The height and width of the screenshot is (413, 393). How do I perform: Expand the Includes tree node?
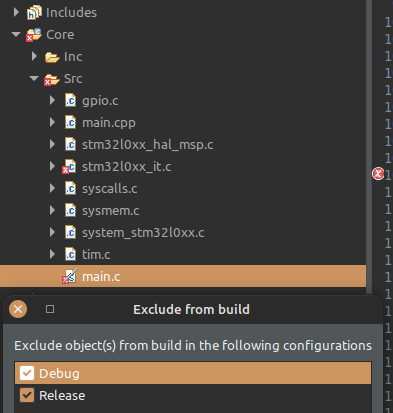pos(16,12)
